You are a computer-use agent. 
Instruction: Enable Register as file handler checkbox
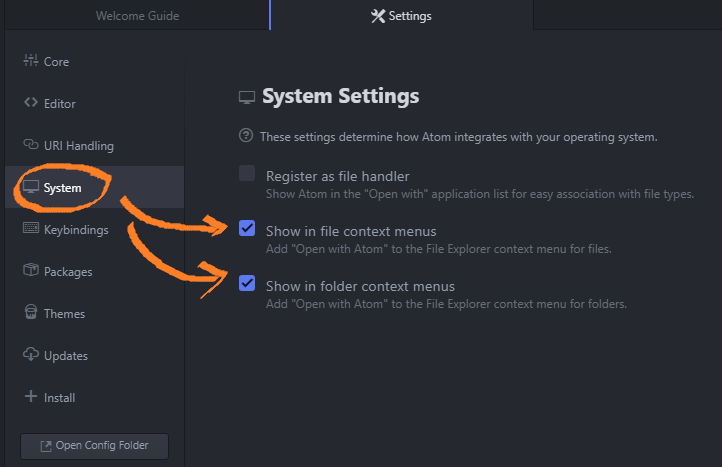(247, 173)
